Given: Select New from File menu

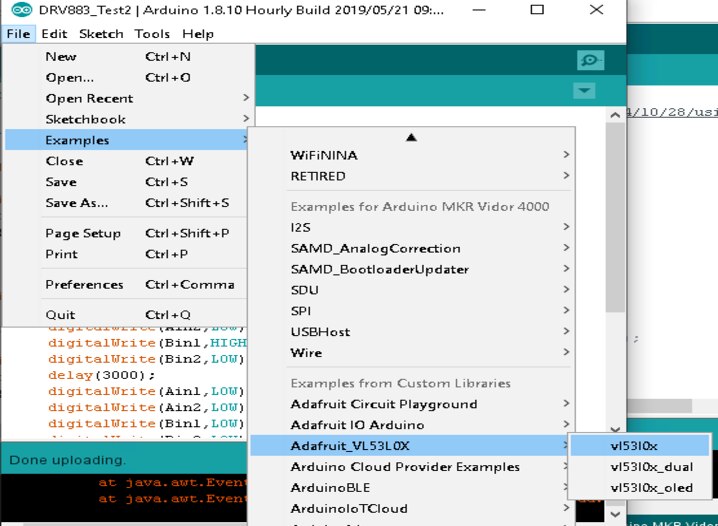Looking at the screenshot, I should click(x=61, y=57).
